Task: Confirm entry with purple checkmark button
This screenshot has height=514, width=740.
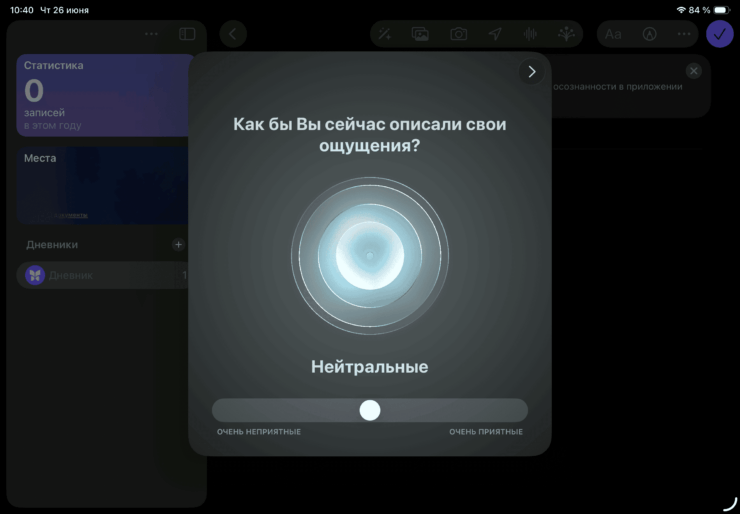Action: [719, 34]
